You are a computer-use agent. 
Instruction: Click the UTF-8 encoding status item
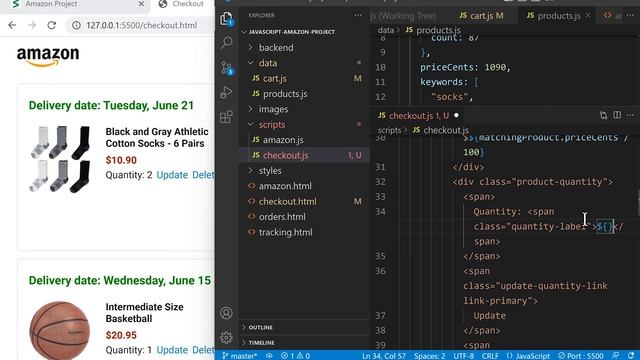(463, 356)
